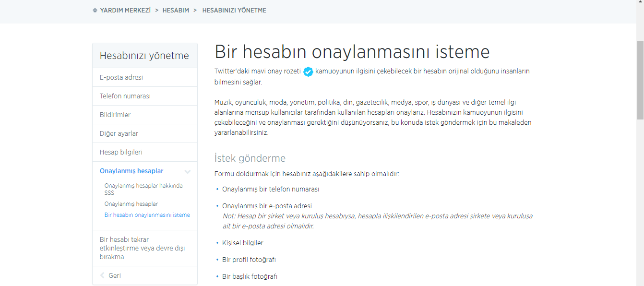Click the Onaylanmış bir e-posta adresi bullet
Image resolution: width=644 pixels, height=286 pixels.
[267, 206]
